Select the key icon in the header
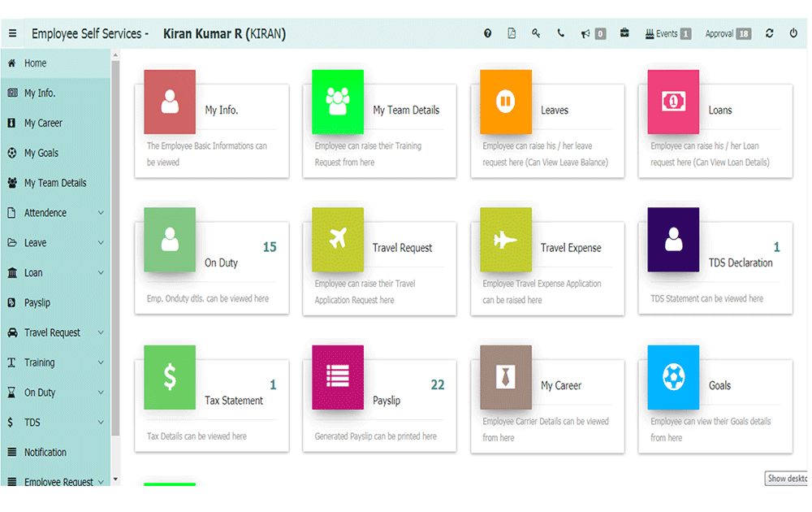 536,33
